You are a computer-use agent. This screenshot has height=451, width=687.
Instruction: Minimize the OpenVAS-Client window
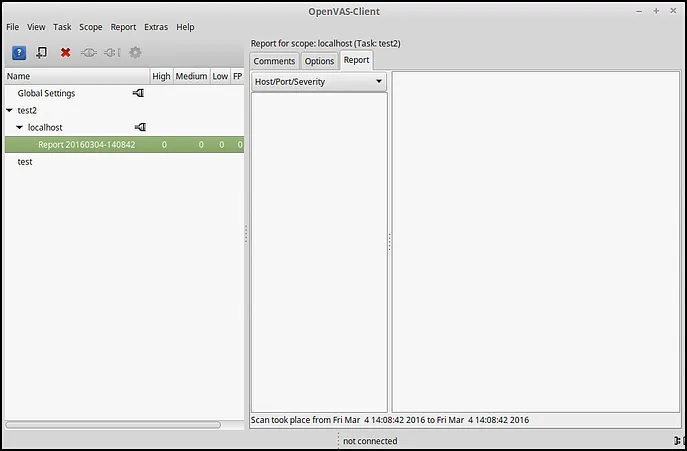639,11
